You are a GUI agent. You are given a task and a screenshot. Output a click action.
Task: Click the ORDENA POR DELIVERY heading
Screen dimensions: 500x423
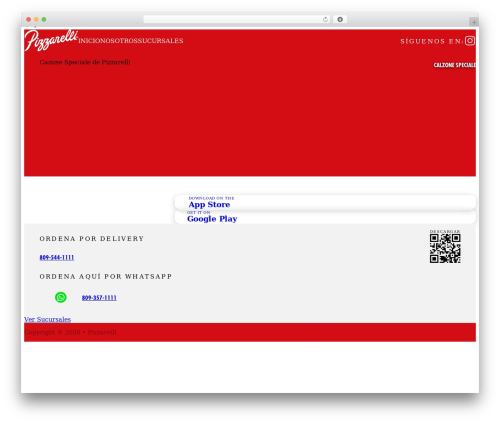point(92,239)
